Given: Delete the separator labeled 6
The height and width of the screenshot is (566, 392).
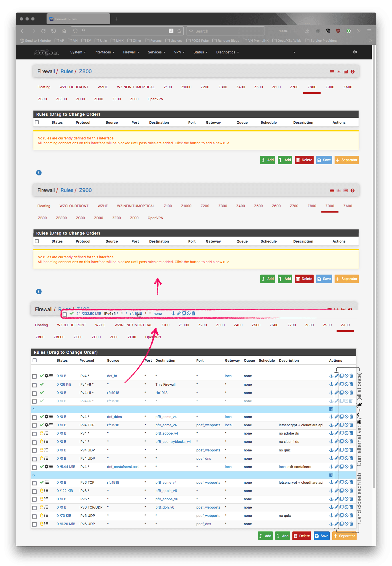Looking at the screenshot, I should pos(331,475).
